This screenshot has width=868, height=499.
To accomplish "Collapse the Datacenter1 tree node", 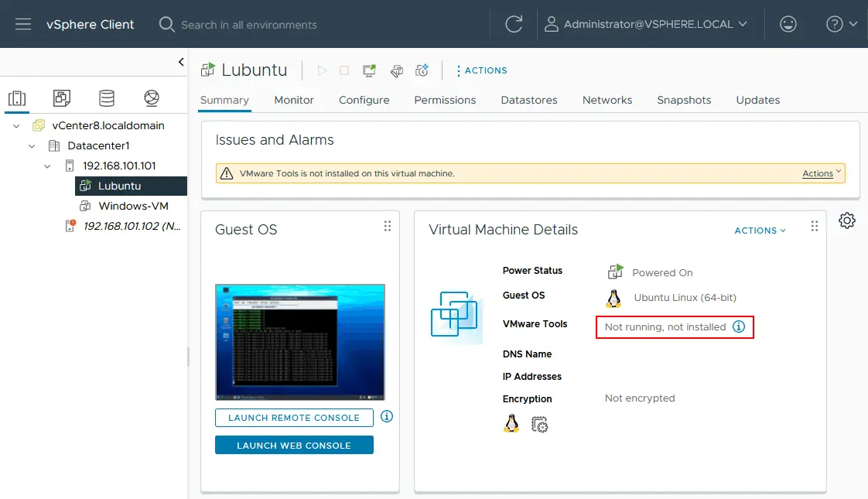I will 31,145.
